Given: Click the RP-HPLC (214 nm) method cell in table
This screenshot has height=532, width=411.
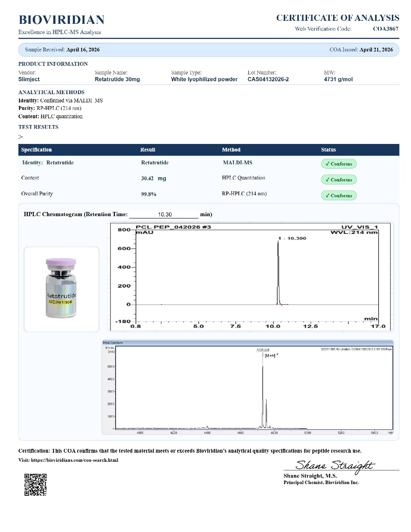Looking at the screenshot, I should (x=244, y=194).
